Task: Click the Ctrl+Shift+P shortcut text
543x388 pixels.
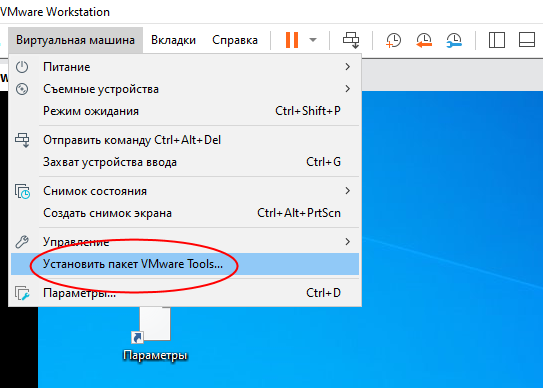Action: tap(308, 111)
